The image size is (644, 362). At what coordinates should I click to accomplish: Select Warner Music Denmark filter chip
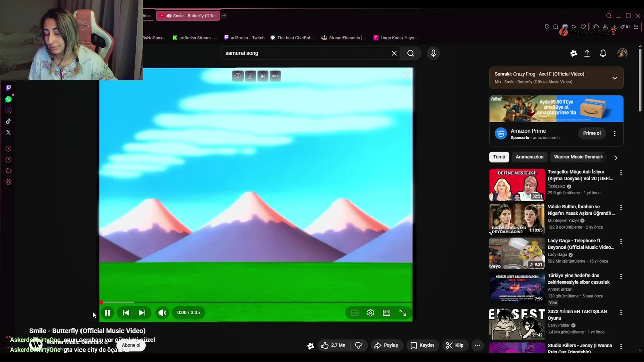click(x=579, y=157)
